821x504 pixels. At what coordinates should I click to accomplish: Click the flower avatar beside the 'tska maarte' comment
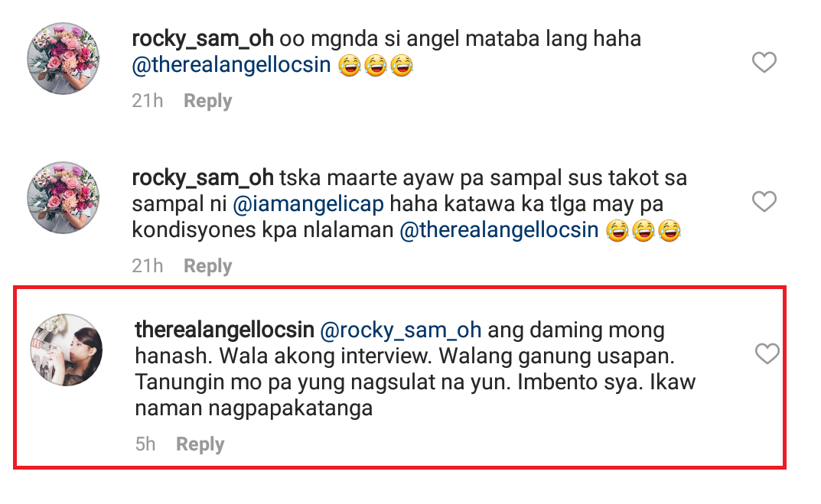coord(64,197)
